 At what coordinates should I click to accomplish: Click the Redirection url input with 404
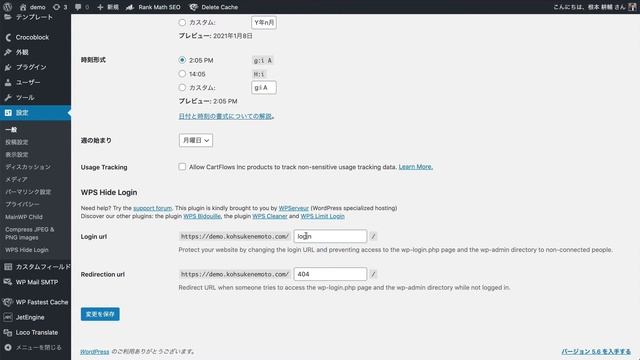(330, 274)
